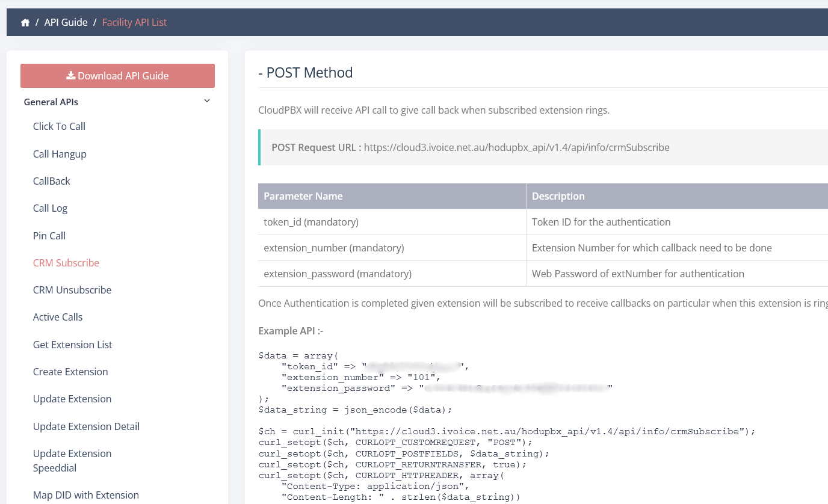
Task: Open Update Extension API page
Action: tap(72, 399)
